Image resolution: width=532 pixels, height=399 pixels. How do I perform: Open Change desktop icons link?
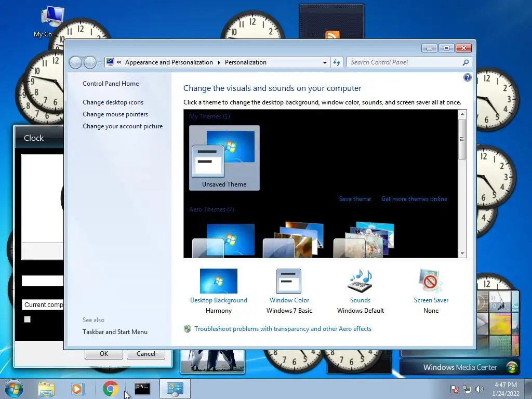113,102
